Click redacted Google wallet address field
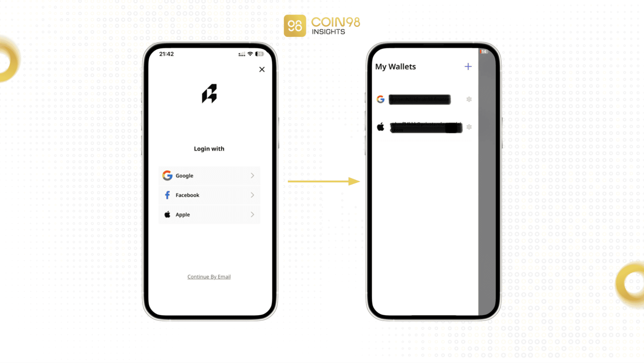The width and height of the screenshot is (644, 363). tap(419, 99)
